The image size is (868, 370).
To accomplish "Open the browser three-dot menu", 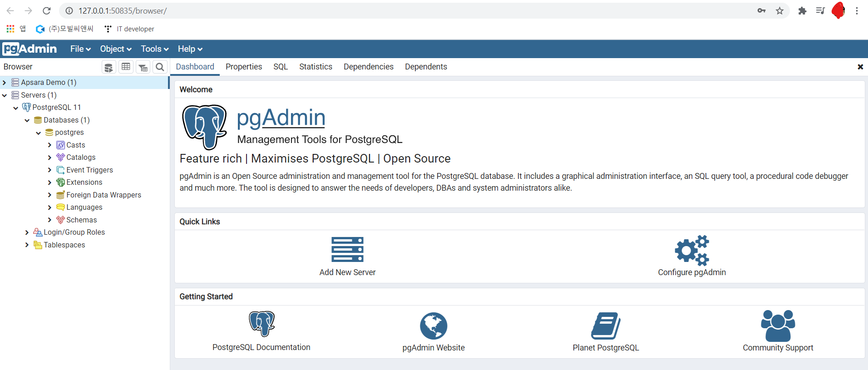I will pos(857,10).
